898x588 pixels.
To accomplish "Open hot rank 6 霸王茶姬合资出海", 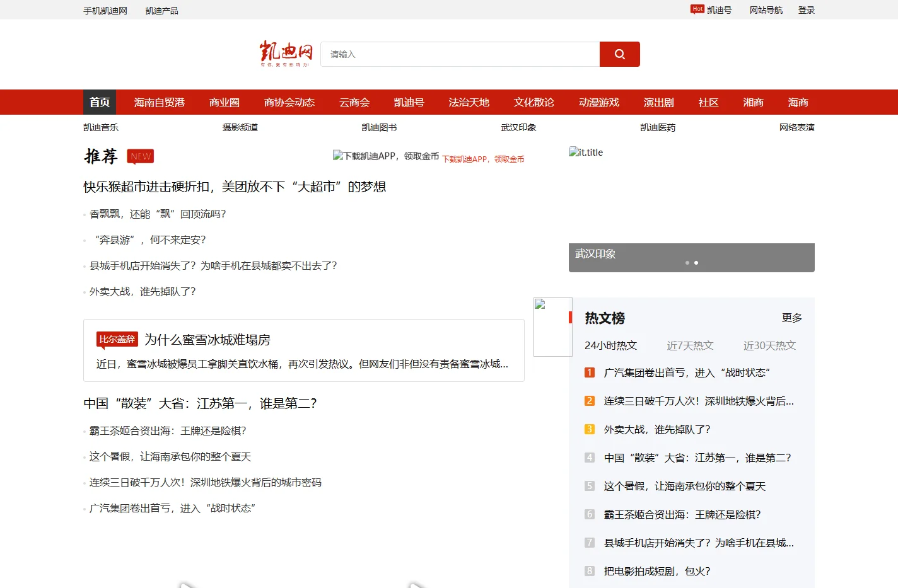I will (682, 514).
